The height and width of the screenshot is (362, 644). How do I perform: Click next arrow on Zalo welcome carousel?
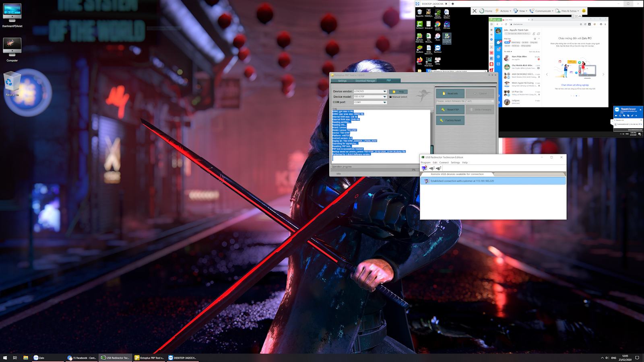pyautogui.click(x=603, y=74)
